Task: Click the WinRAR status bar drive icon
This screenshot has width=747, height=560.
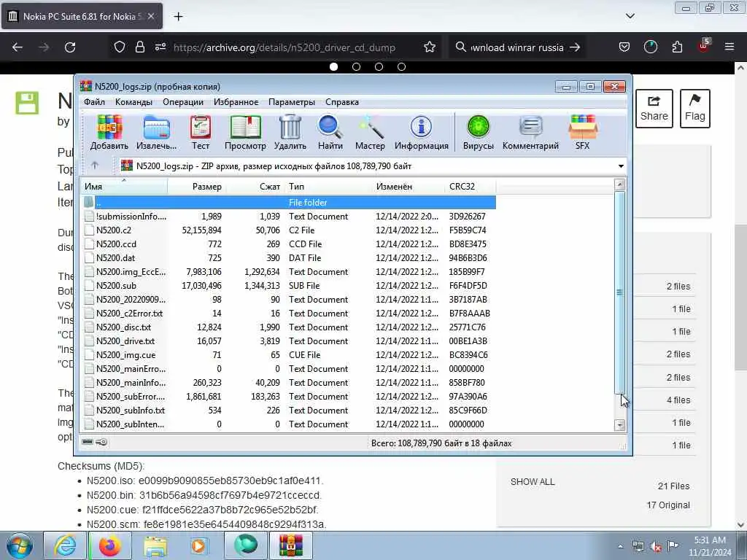Action: point(88,442)
